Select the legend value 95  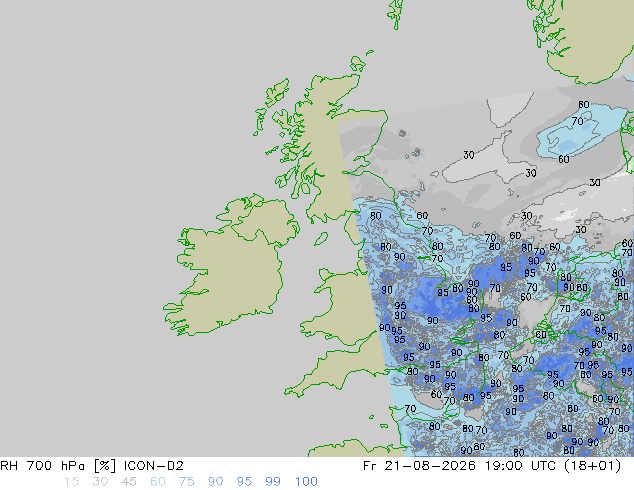(244, 482)
